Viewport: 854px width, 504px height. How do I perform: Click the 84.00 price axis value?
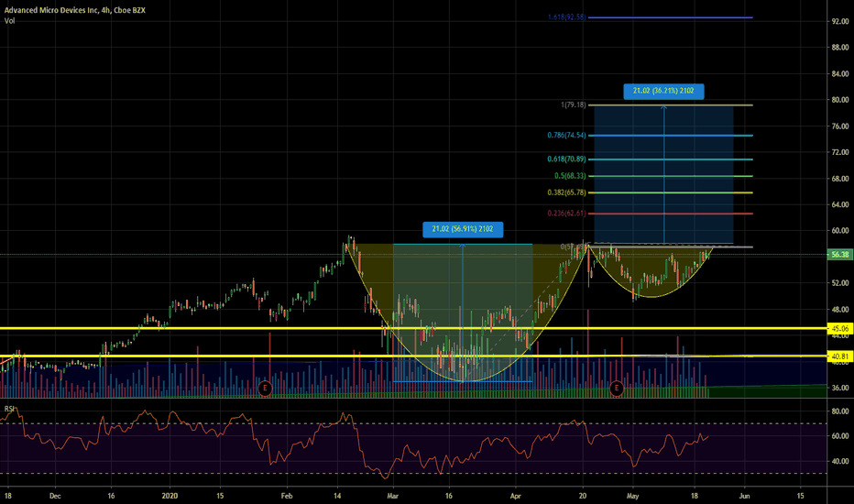pyautogui.click(x=840, y=73)
